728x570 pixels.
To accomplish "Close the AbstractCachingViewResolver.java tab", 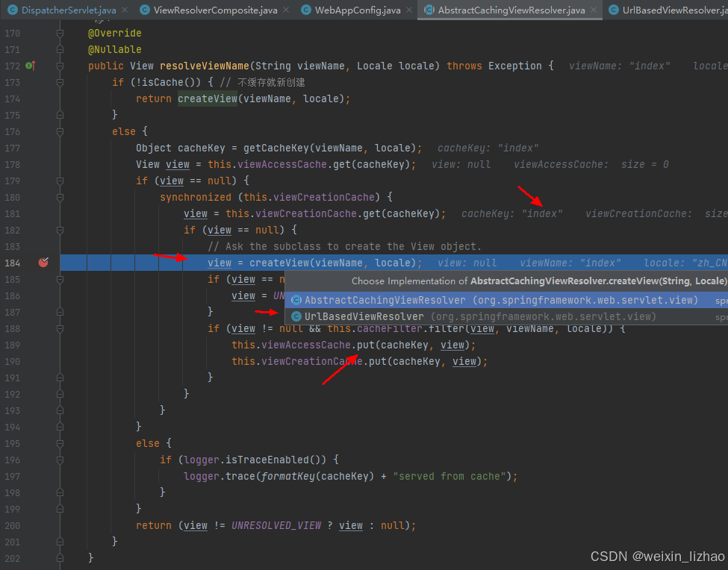I will (x=594, y=10).
